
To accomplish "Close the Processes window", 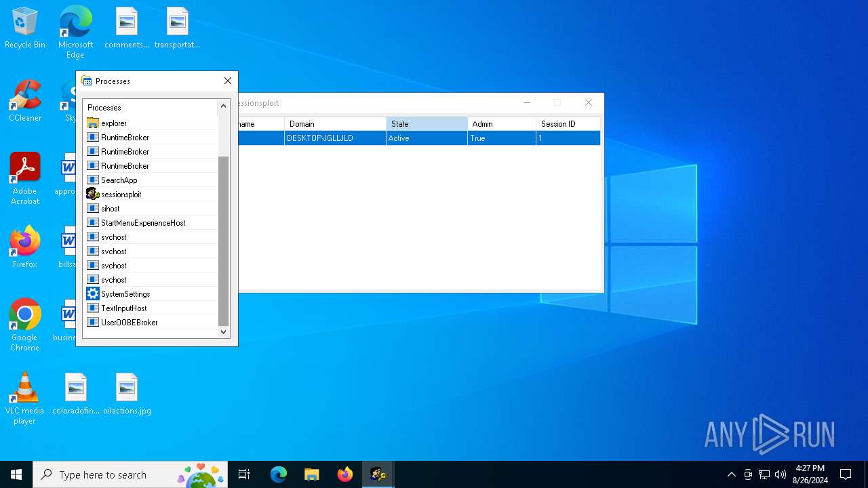I will coord(228,81).
